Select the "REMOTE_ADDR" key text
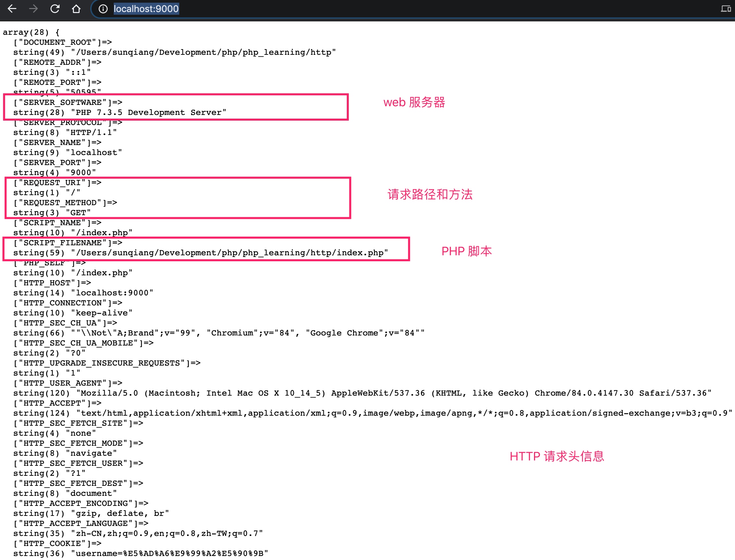 coord(52,62)
